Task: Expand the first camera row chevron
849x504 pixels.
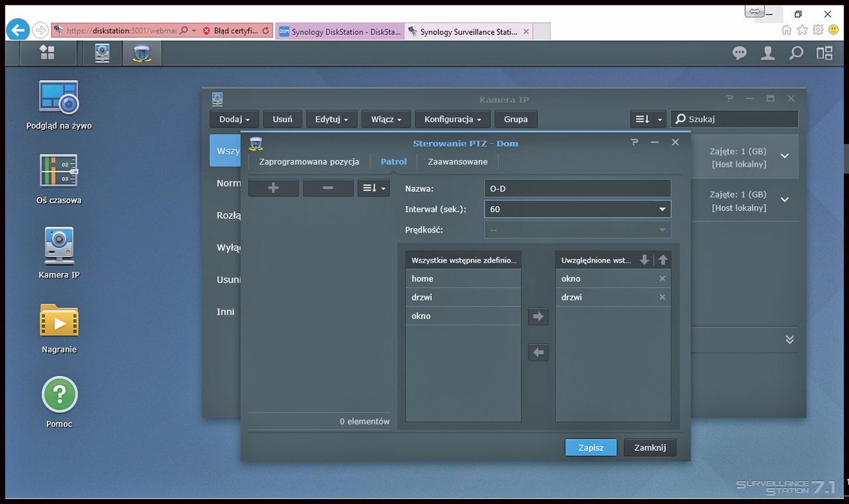Action: [785, 156]
